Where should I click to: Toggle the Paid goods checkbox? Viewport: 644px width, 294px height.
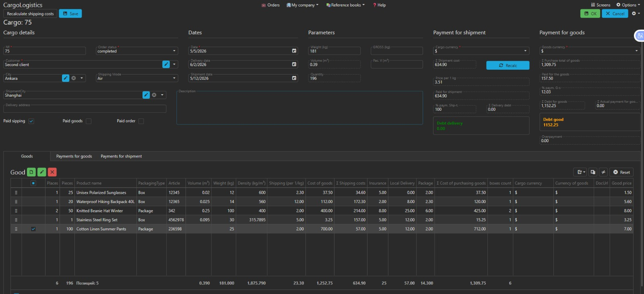pos(89,121)
